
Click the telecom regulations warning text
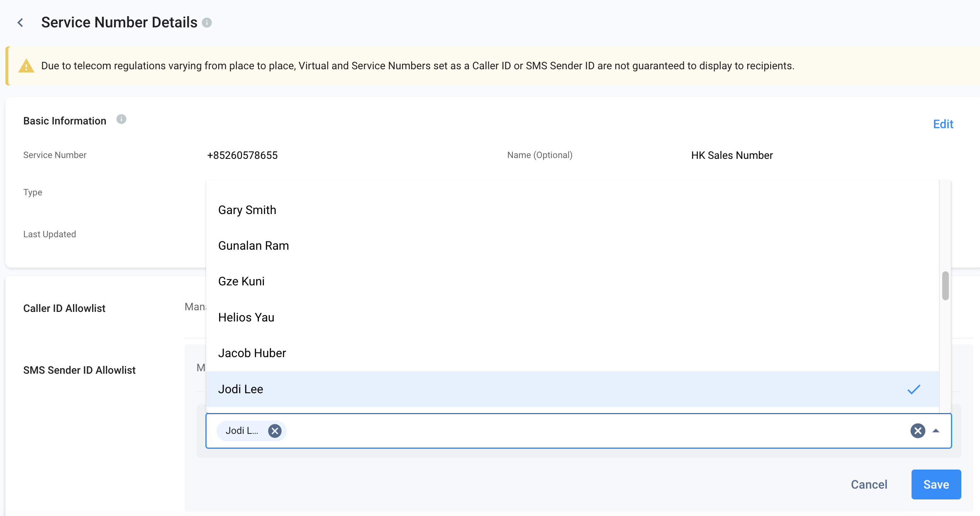(x=417, y=66)
